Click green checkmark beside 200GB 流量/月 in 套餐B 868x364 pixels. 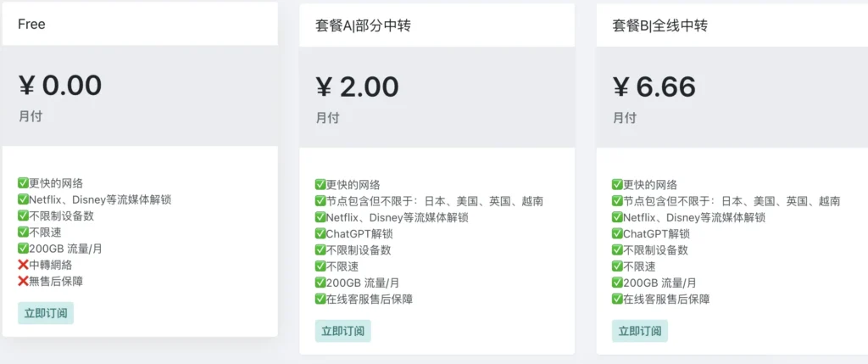(x=617, y=283)
